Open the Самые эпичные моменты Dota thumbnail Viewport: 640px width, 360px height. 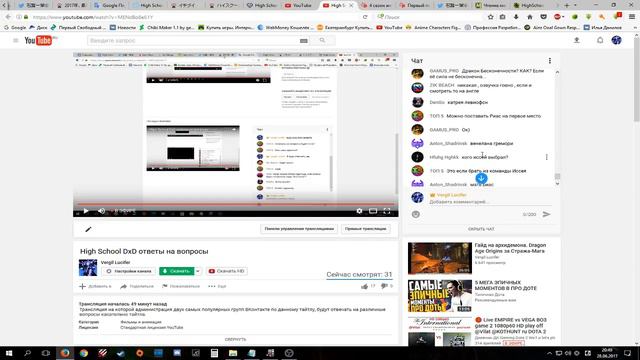coord(440,296)
